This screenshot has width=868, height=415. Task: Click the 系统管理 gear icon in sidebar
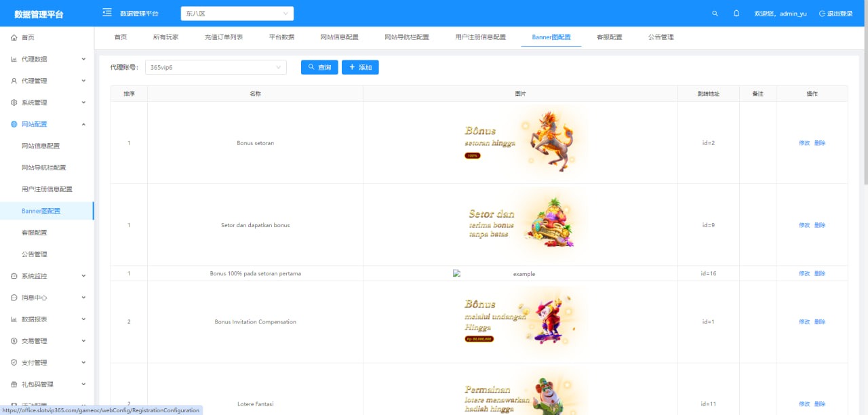14,102
